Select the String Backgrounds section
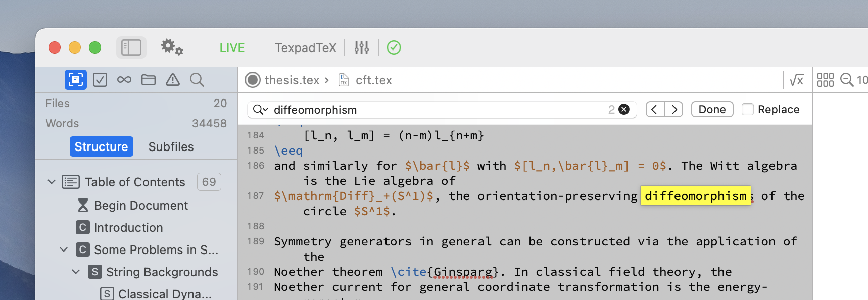 point(162,272)
